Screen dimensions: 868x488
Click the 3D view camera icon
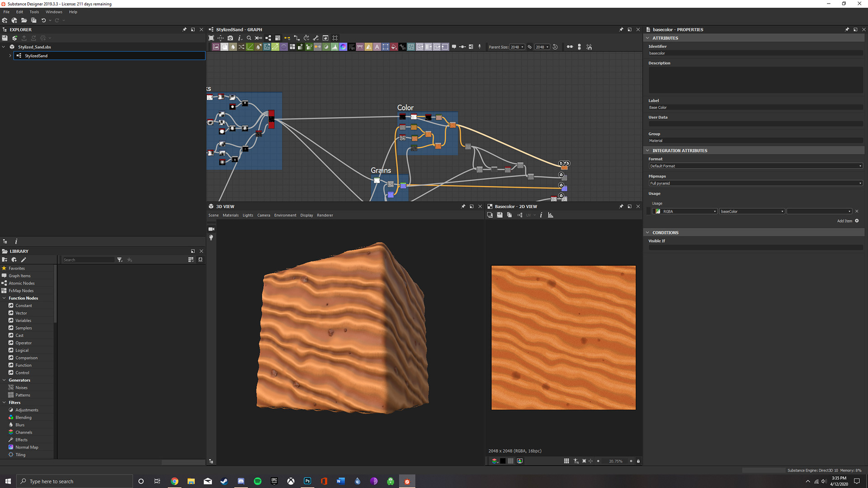coord(211,229)
